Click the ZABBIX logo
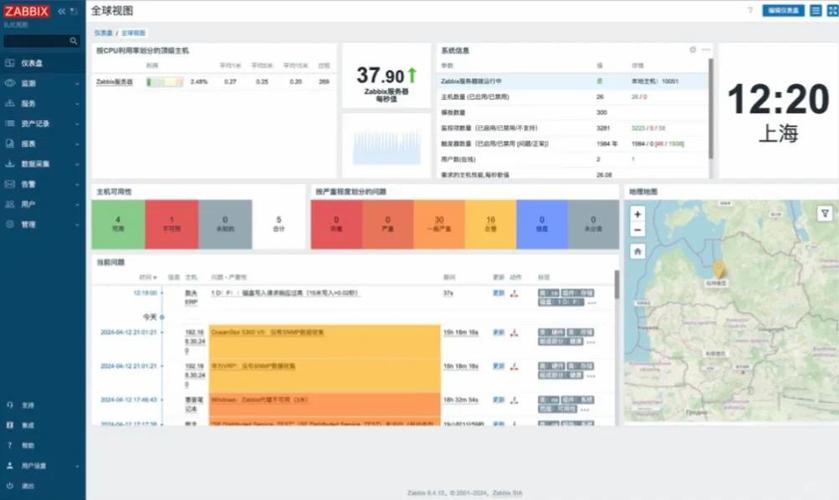The height and width of the screenshot is (500, 839). (27, 11)
